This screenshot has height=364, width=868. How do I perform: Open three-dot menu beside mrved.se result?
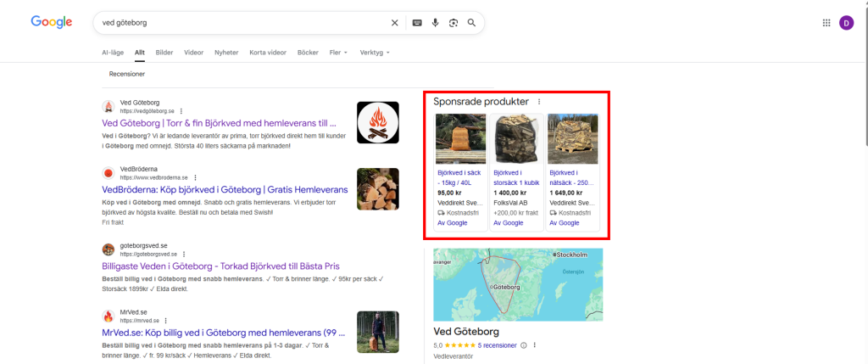(165, 320)
